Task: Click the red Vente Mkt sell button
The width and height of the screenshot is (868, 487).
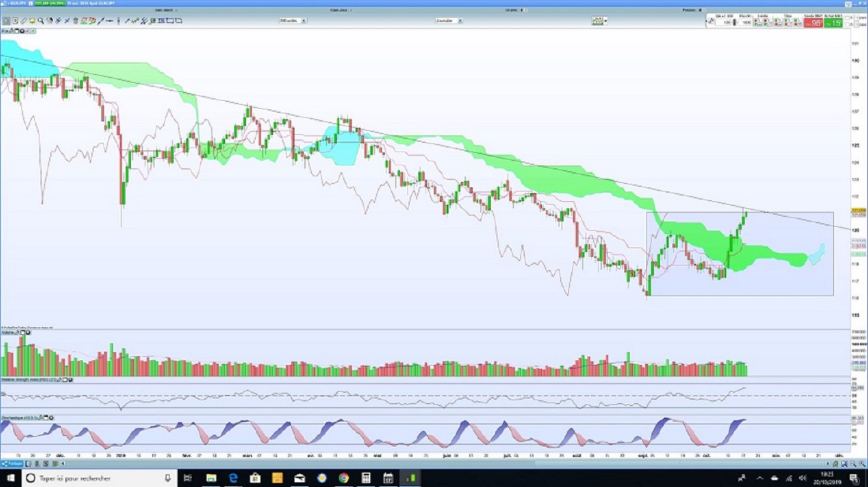Action: point(813,23)
